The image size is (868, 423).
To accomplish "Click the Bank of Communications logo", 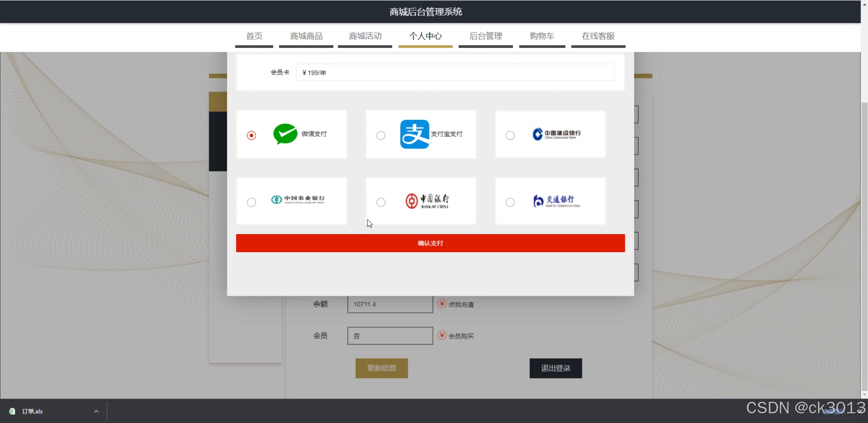I will point(556,201).
